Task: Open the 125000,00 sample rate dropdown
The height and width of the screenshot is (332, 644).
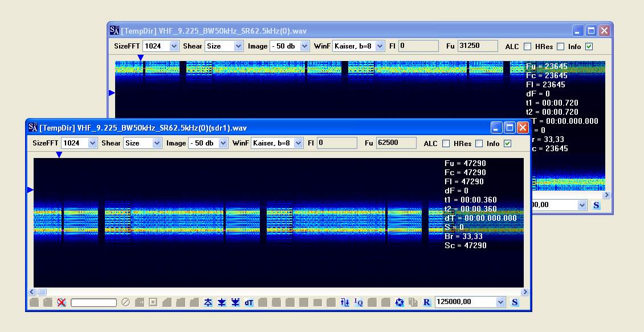Action: 500,302
